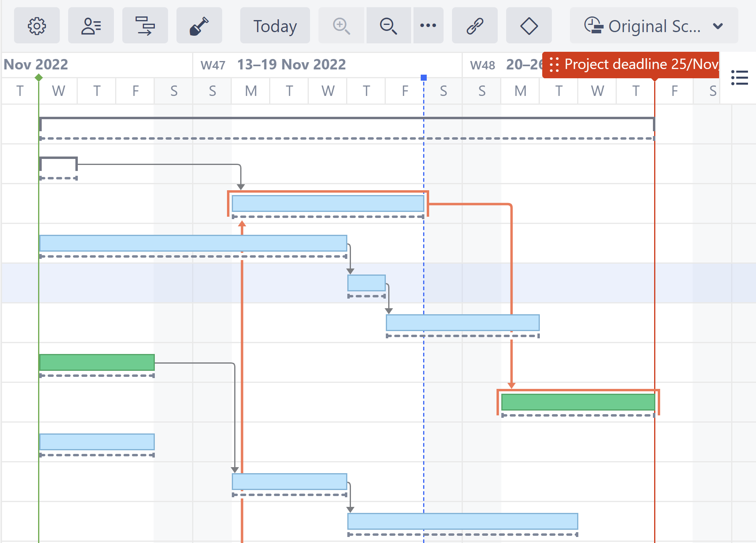Select the milestone diamond icon

point(529,26)
